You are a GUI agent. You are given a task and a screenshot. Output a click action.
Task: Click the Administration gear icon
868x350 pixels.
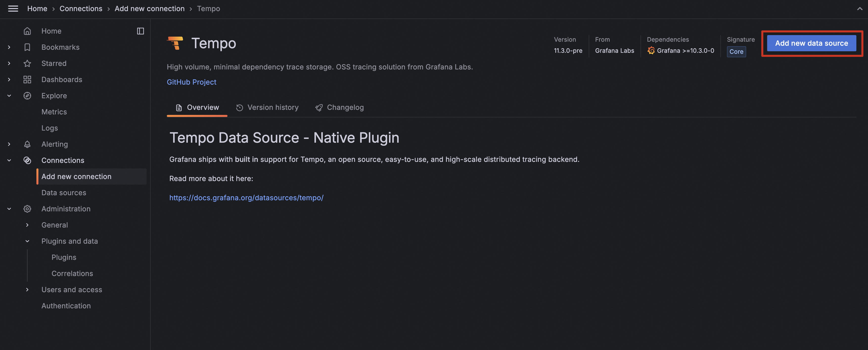click(27, 209)
